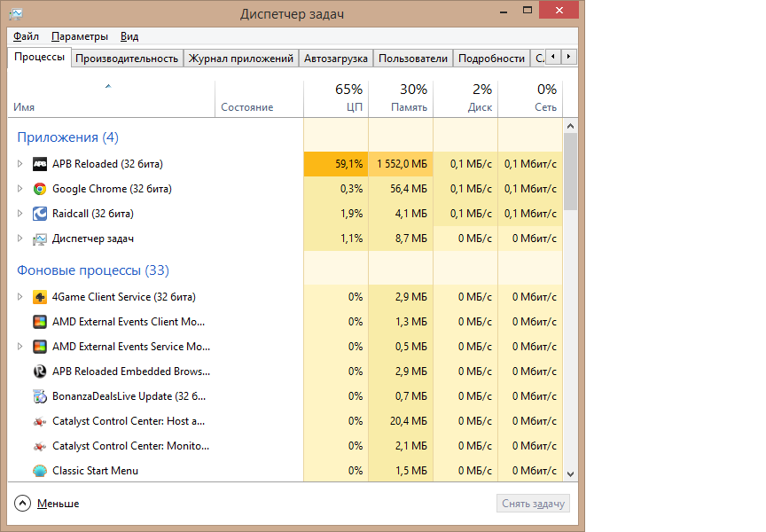Click the 56,4 МБ memory cell
Image resolution: width=766 pixels, height=532 pixels.
401,189
